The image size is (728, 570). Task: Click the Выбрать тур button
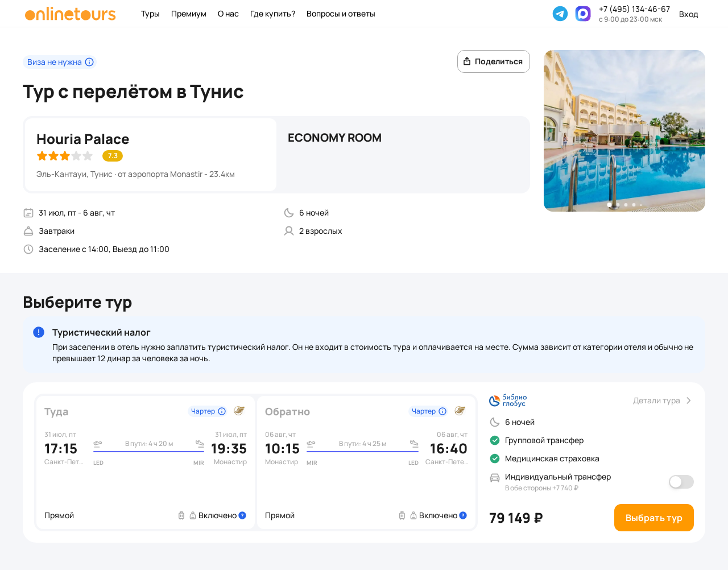click(x=654, y=518)
